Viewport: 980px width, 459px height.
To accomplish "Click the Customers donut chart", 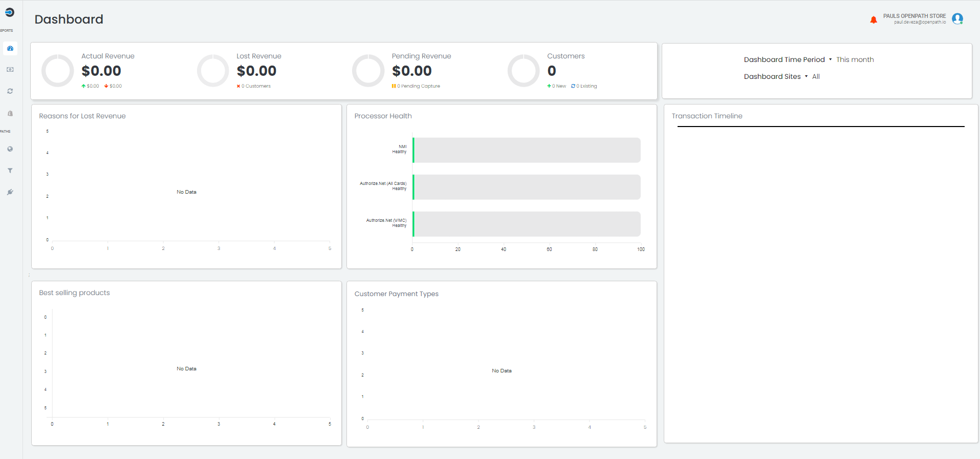I will pos(524,71).
